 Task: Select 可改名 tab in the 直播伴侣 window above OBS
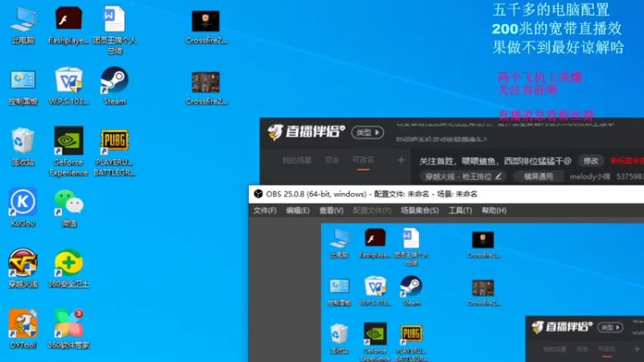(x=363, y=159)
